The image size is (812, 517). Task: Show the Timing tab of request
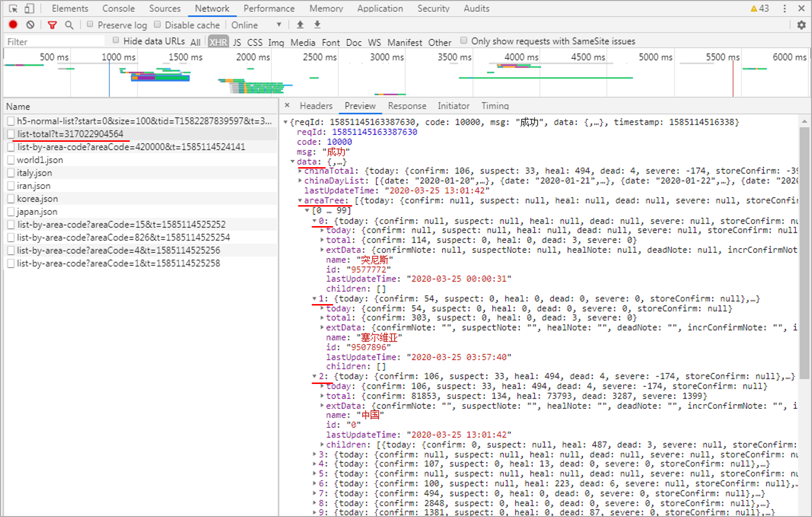coord(495,106)
